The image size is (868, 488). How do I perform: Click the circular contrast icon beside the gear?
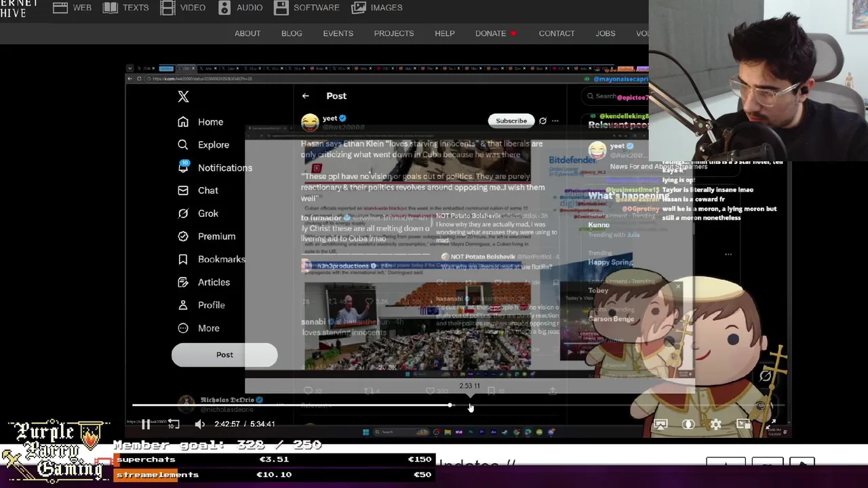tap(688, 424)
